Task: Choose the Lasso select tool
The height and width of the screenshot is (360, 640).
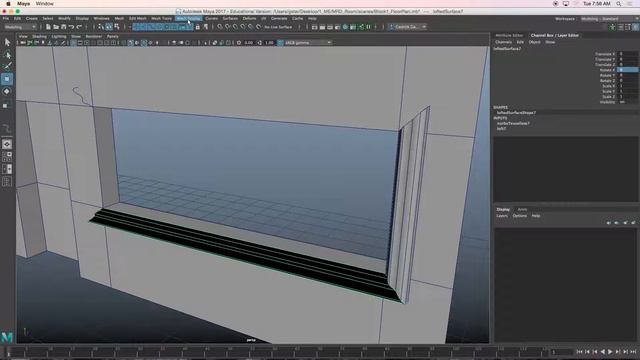Action: click(7, 54)
